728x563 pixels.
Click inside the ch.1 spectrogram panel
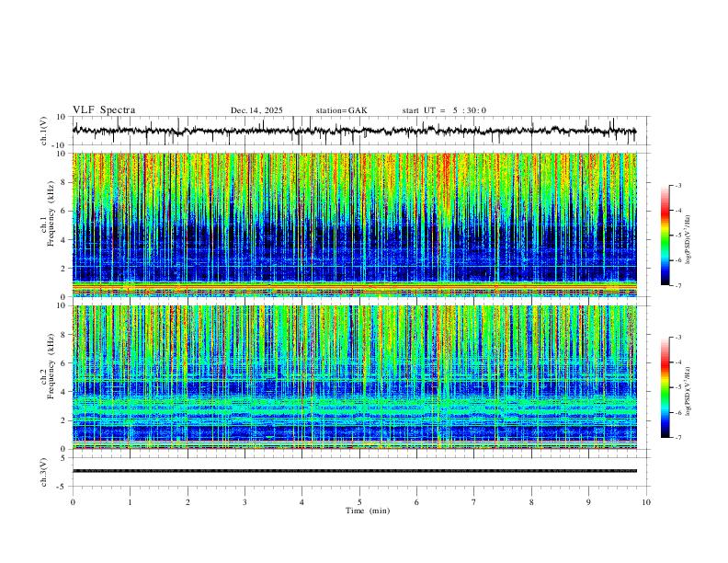(x=355, y=224)
